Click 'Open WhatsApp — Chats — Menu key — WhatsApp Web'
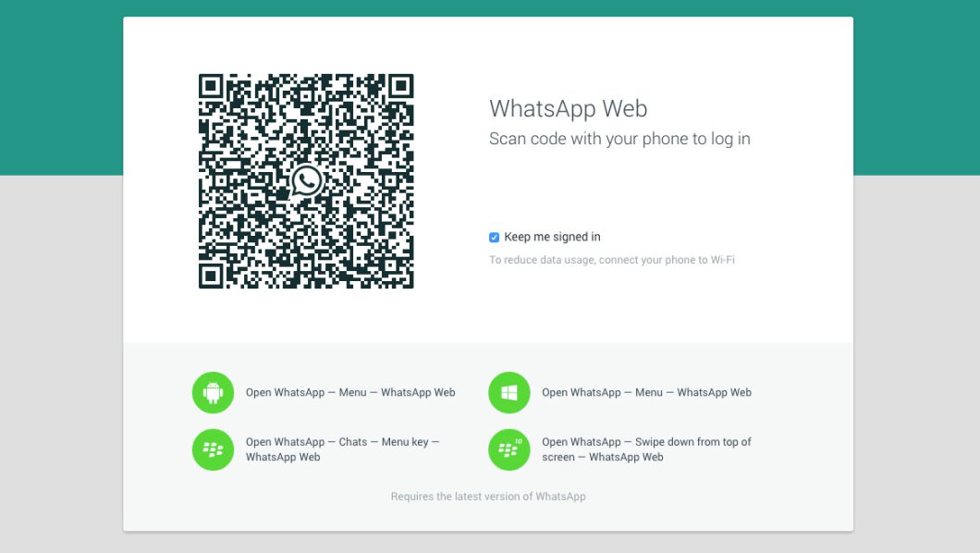 (x=342, y=449)
